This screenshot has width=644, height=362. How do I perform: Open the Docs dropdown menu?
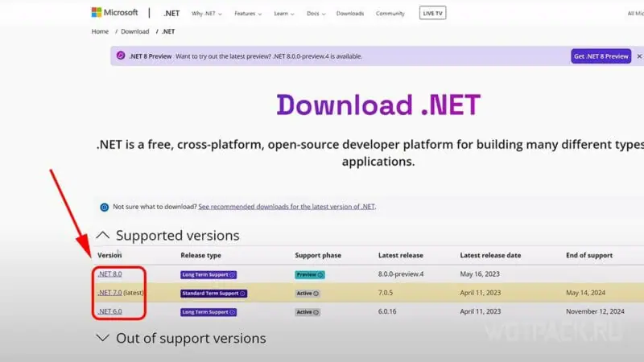click(316, 14)
